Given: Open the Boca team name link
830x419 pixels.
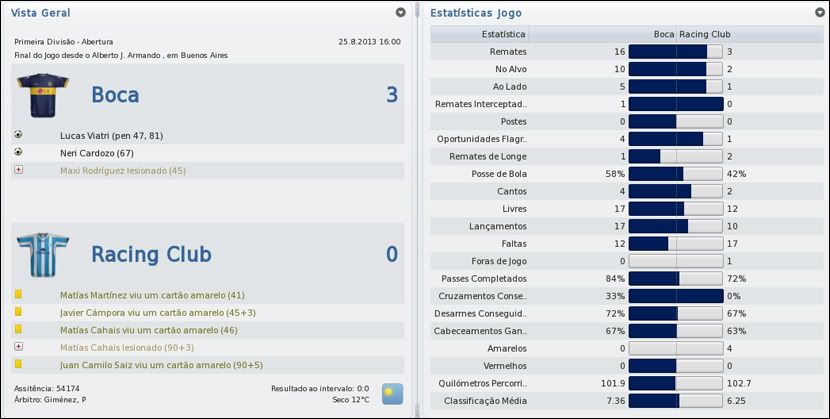Looking at the screenshot, I should tap(115, 95).
